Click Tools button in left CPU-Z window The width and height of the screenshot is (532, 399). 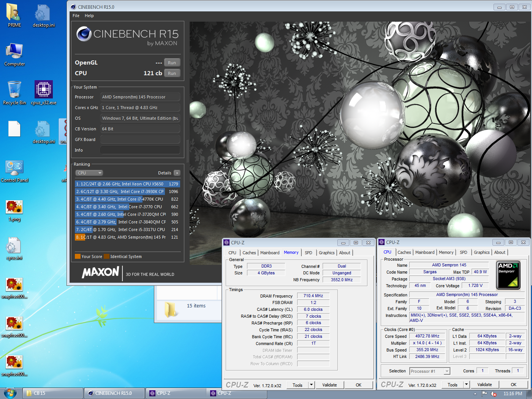coord(298,385)
